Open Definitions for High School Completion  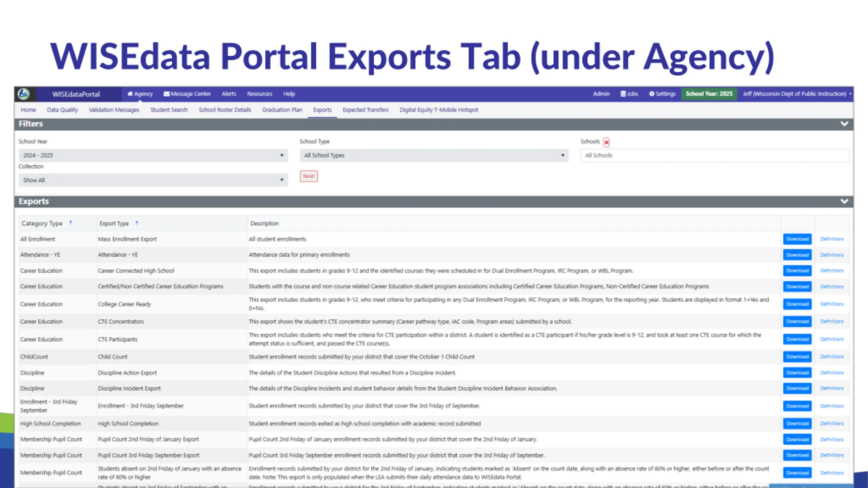click(x=832, y=424)
